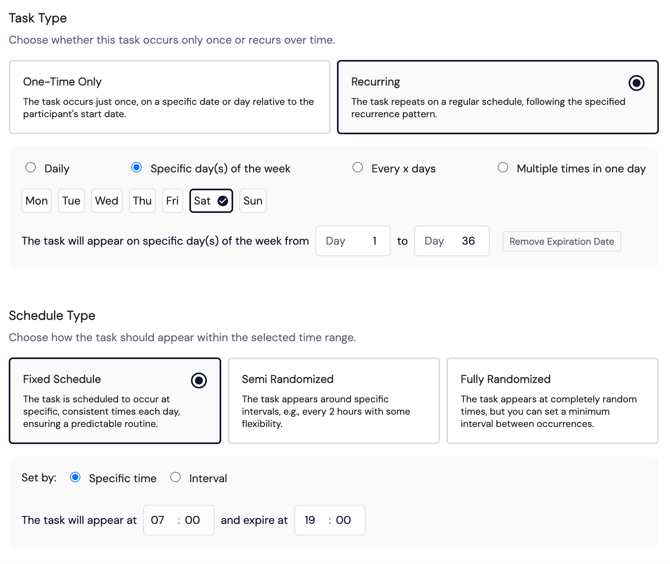
Task: Choose the Every x days option
Action: click(358, 167)
